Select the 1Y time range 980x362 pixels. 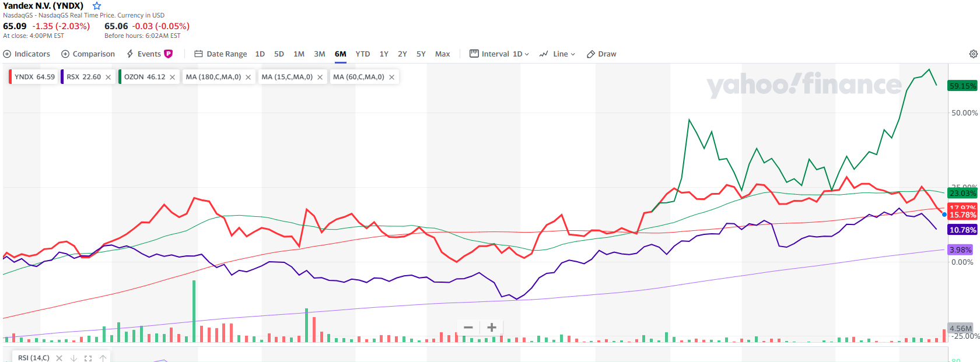[x=384, y=54]
